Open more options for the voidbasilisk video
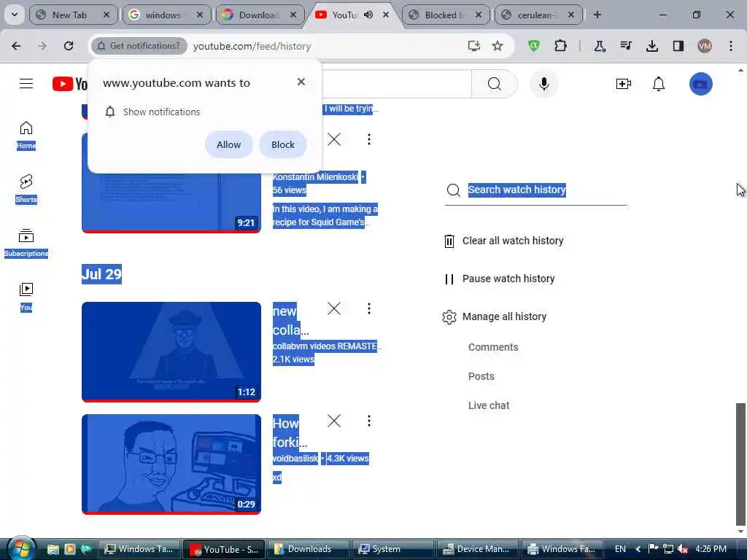 pos(368,421)
